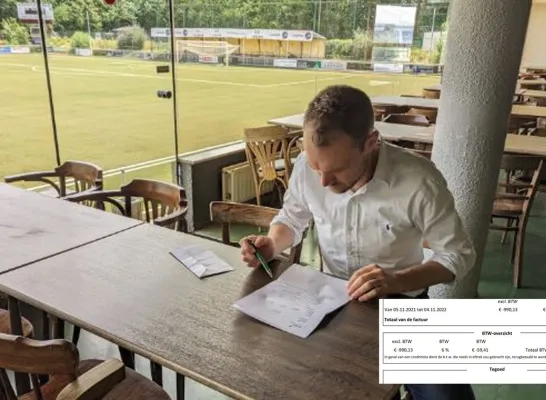
Task: Open the invoice snippet overlay image
Action: [462, 341]
